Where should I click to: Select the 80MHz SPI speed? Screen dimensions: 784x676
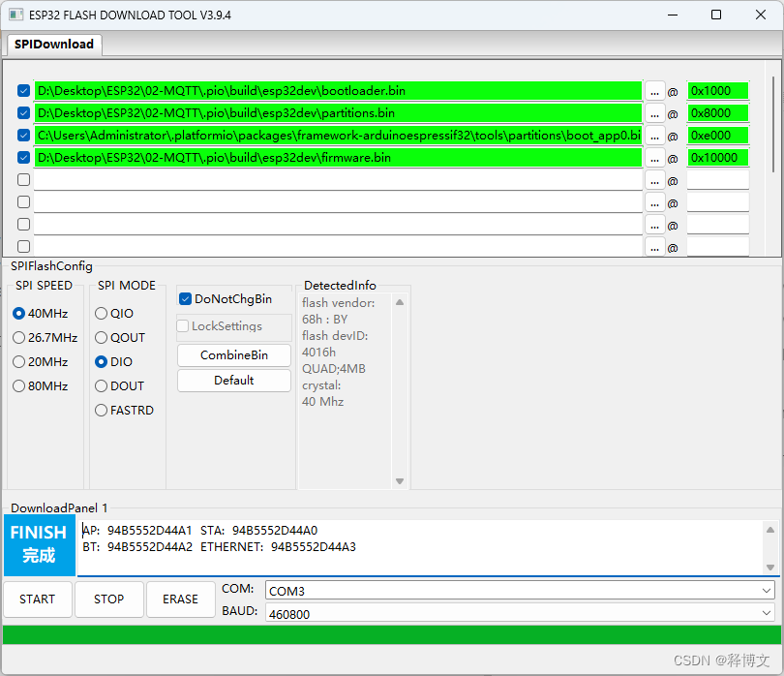click(17, 385)
